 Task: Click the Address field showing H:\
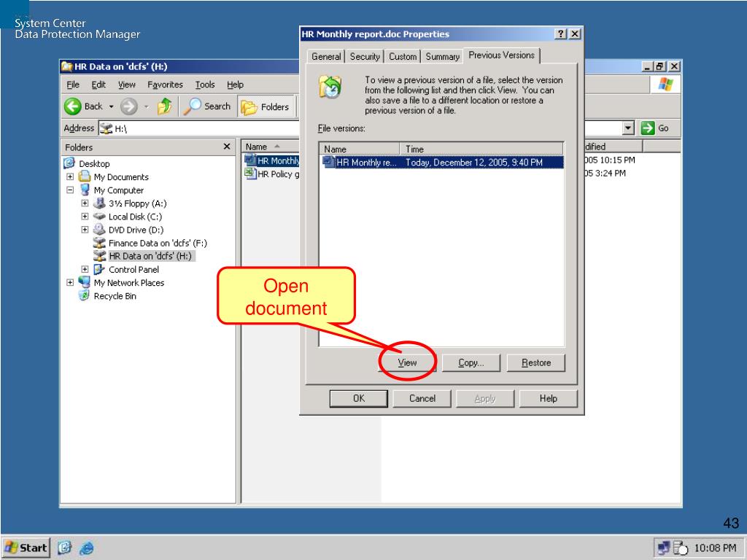(200, 128)
